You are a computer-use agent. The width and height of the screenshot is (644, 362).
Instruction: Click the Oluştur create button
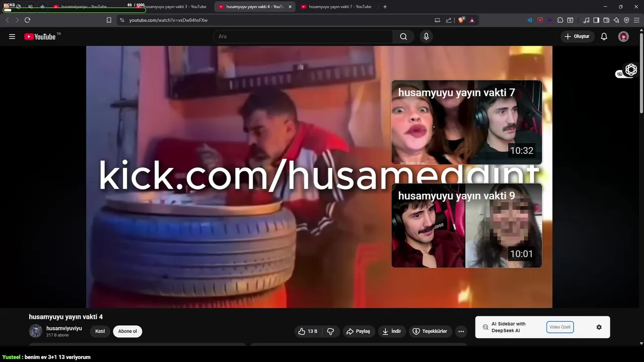coord(578,36)
